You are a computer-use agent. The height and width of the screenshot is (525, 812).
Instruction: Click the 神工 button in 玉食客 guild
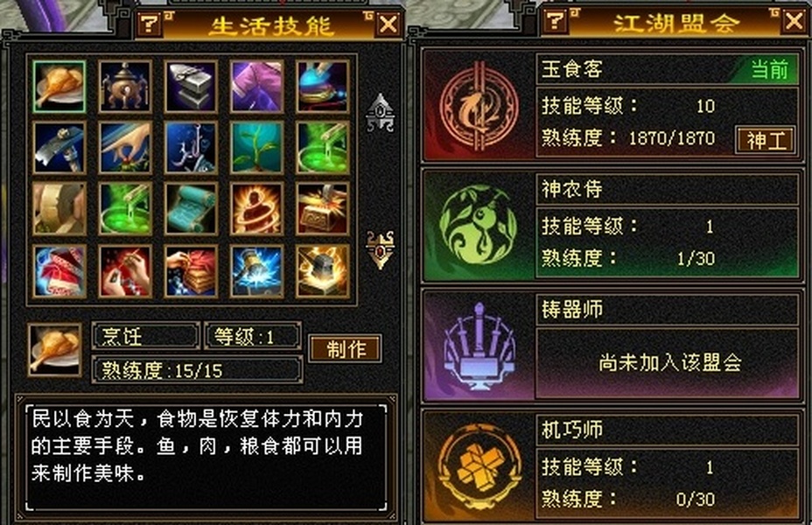coord(766,140)
